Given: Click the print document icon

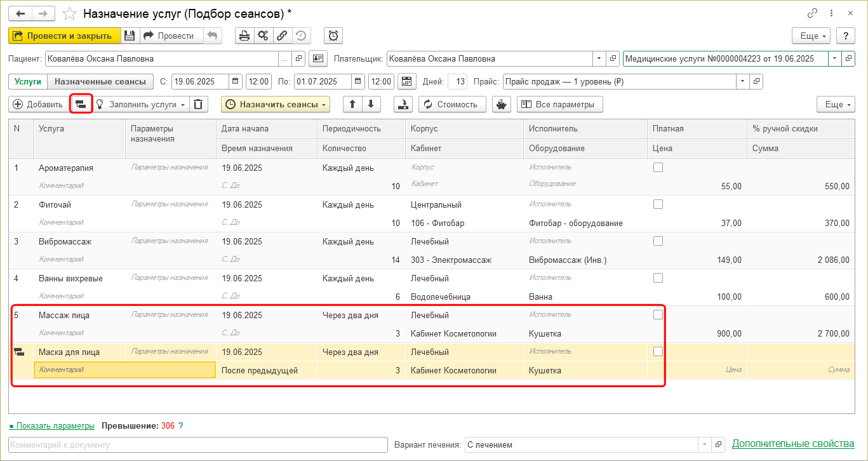Looking at the screenshot, I should point(244,36).
